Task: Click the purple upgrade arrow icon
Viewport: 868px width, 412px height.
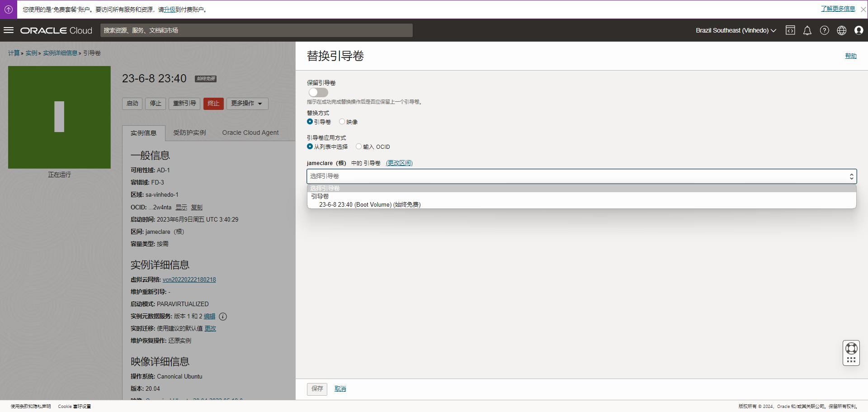Action: 9,9
